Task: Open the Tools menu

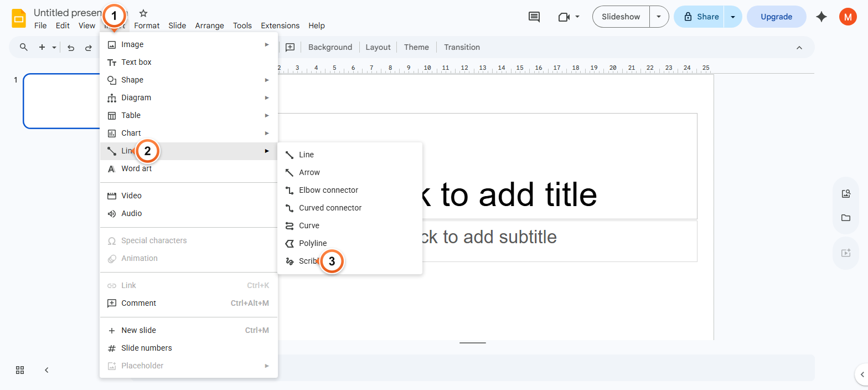Action: (x=242, y=25)
